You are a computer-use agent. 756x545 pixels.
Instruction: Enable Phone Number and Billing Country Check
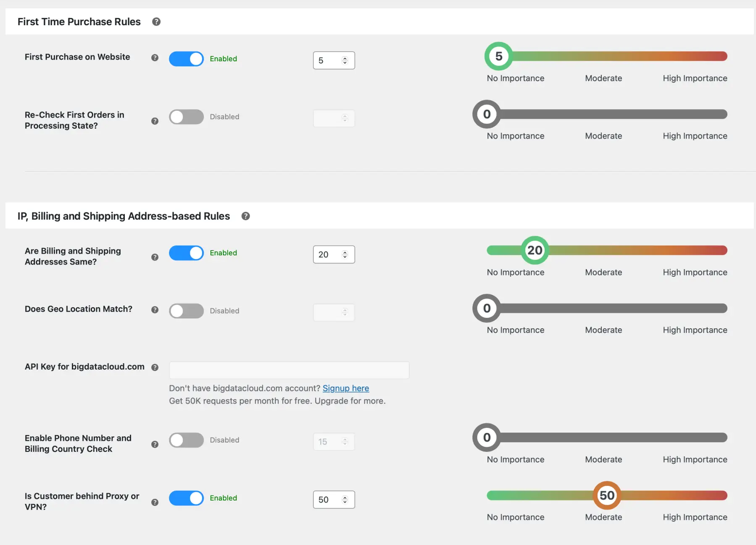(x=186, y=440)
